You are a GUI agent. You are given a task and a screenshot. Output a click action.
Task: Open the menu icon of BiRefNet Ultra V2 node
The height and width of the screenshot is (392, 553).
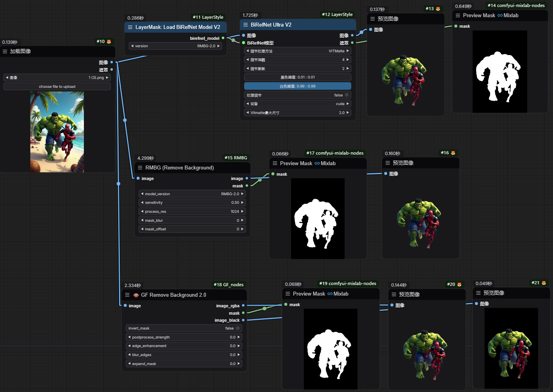[x=245, y=25]
